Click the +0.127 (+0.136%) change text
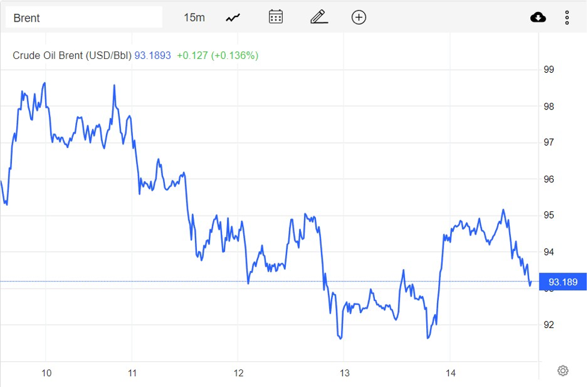 coord(217,55)
